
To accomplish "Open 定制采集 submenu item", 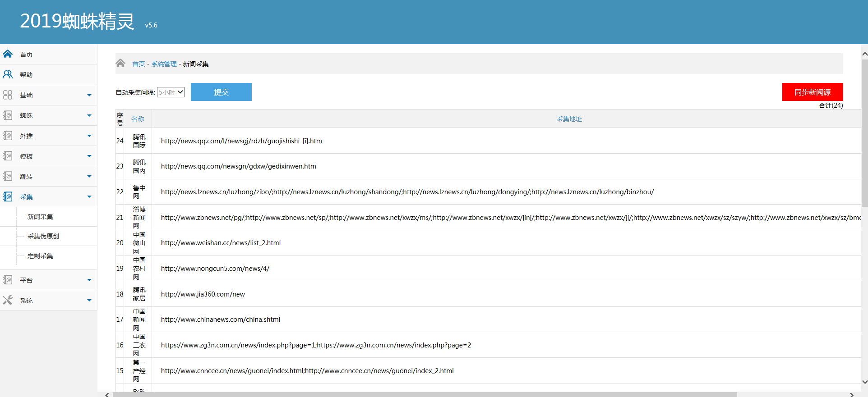I will click(x=40, y=256).
